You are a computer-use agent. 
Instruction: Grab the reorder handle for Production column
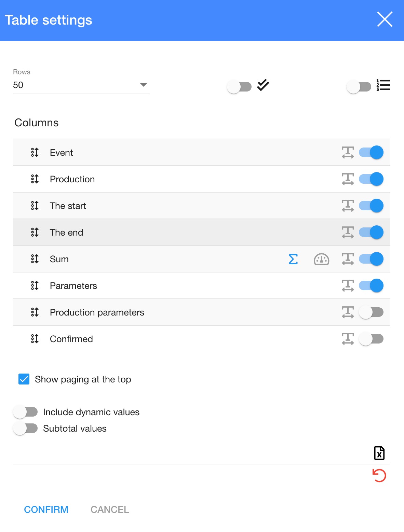click(35, 179)
